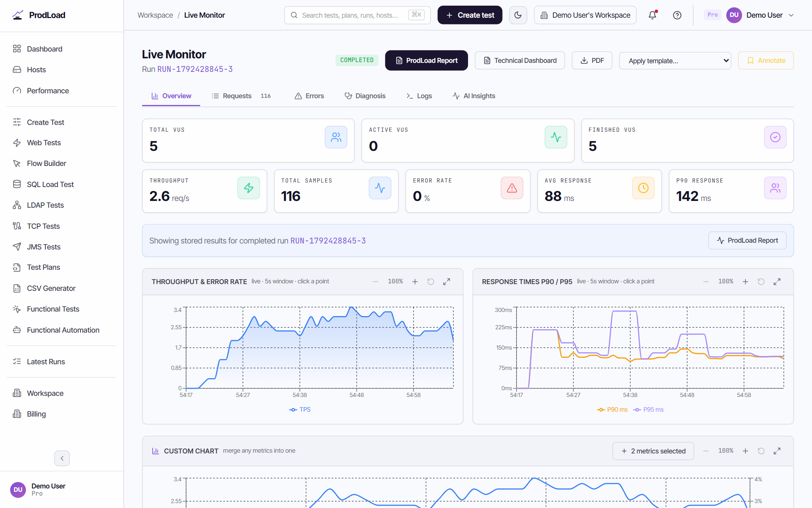This screenshot has height=508, width=812.
Task: Switch to the Requests tab
Action: click(x=241, y=96)
